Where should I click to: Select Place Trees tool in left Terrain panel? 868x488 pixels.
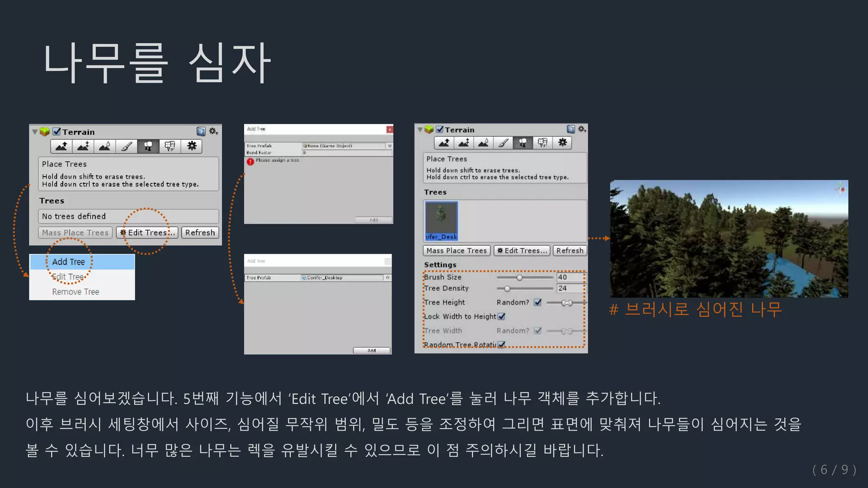point(148,147)
